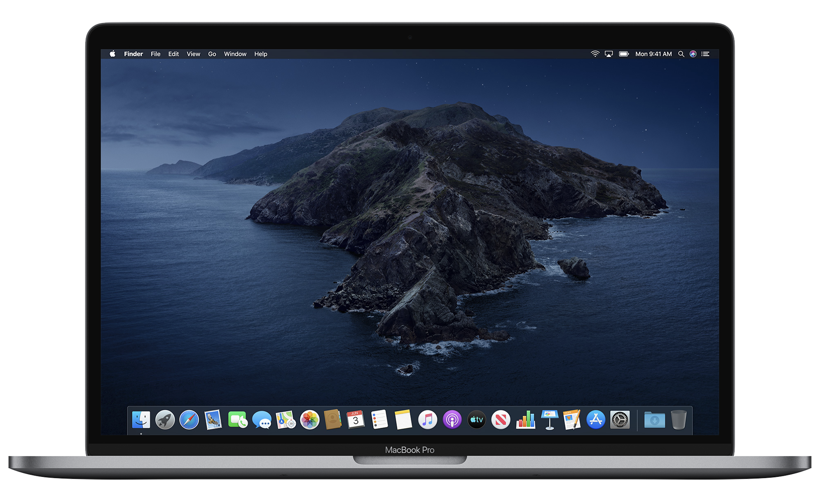Check Wi-Fi status in the menu bar

pyautogui.click(x=595, y=54)
